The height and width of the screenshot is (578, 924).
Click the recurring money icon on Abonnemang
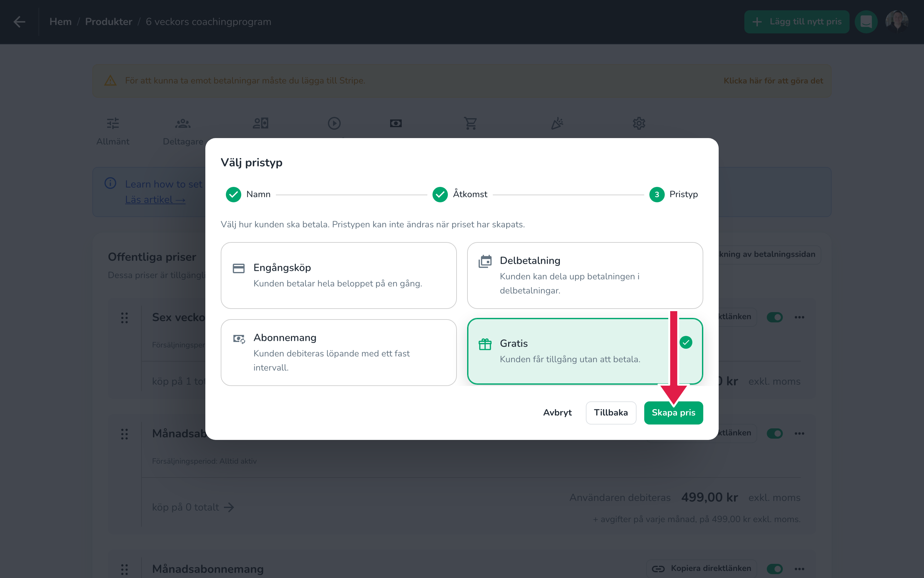point(239,339)
